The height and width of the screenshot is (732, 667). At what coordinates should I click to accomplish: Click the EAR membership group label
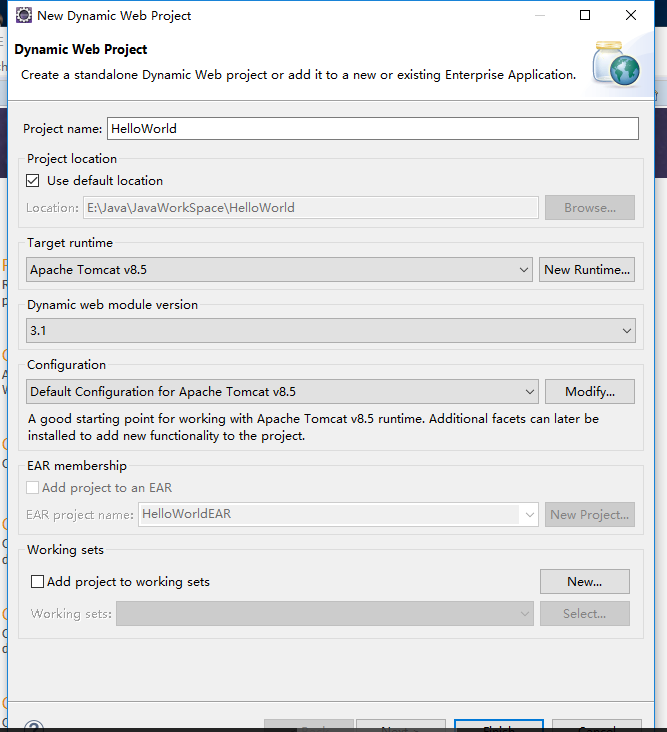pos(77,465)
